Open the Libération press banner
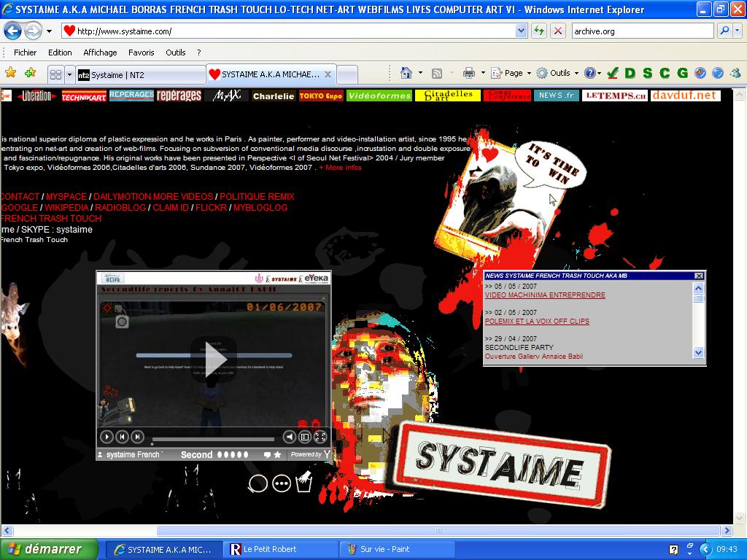The height and width of the screenshot is (560, 747). (x=36, y=96)
